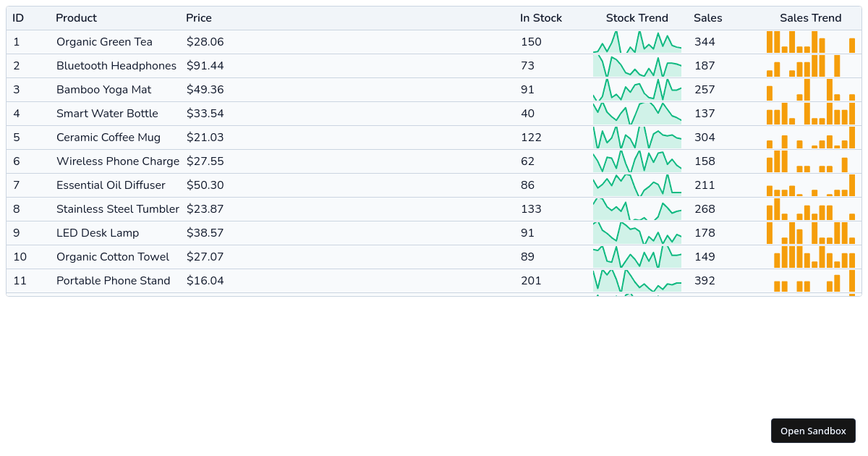Click the Price column header

[x=199, y=18]
